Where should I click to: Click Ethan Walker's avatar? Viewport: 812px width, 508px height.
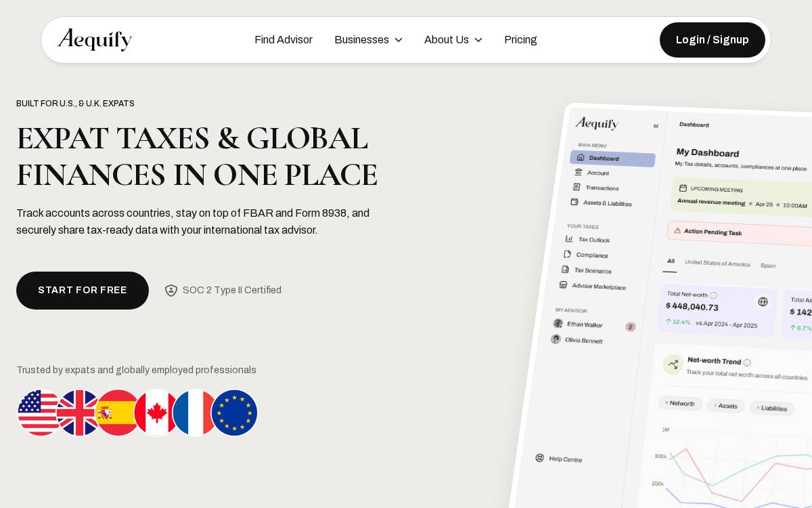(x=558, y=323)
